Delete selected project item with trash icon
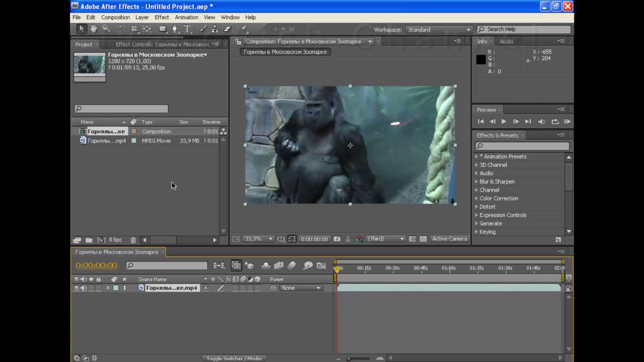 133,240
